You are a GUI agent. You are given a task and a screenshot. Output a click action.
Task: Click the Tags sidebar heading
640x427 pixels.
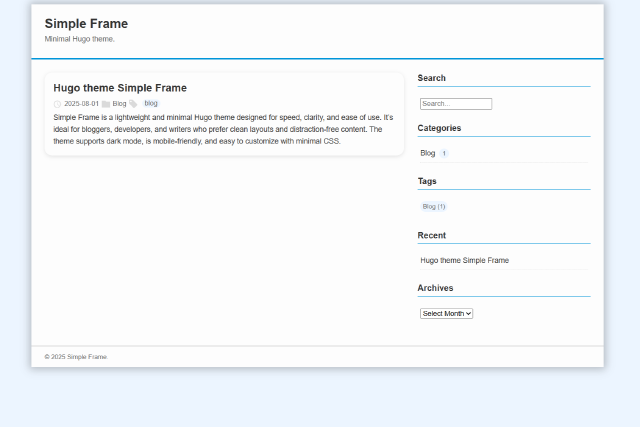coord(427,181)
